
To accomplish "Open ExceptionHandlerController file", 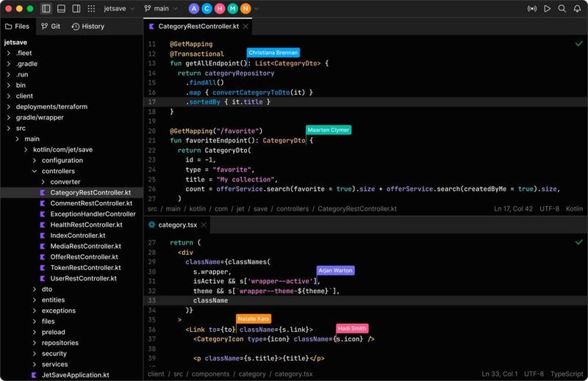I will tap(93, 214).
